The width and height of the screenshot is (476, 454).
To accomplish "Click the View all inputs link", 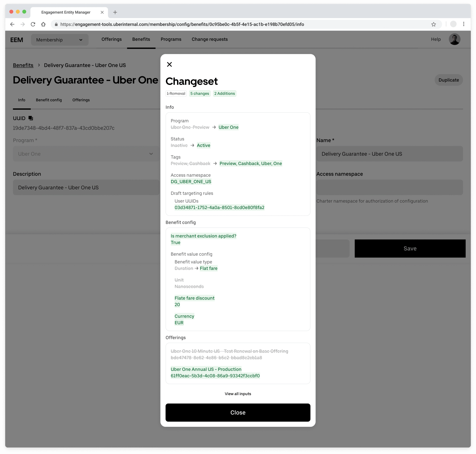I will click(238, 394).
